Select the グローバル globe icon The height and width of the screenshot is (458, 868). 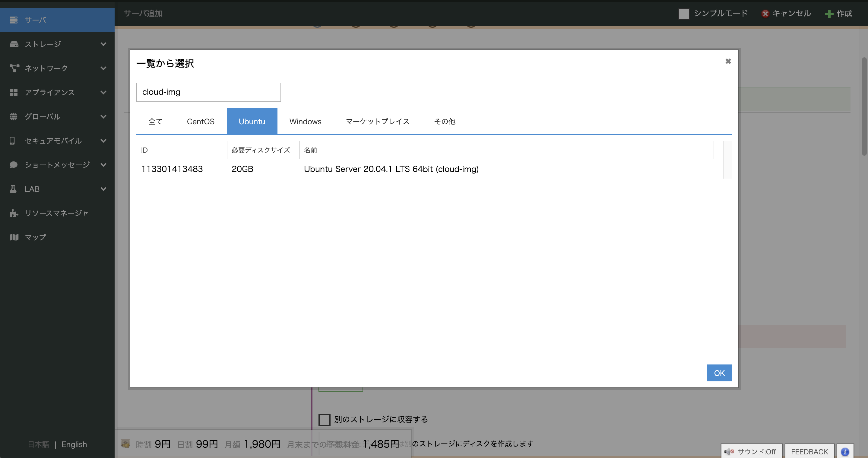click(x=14, y=116)
